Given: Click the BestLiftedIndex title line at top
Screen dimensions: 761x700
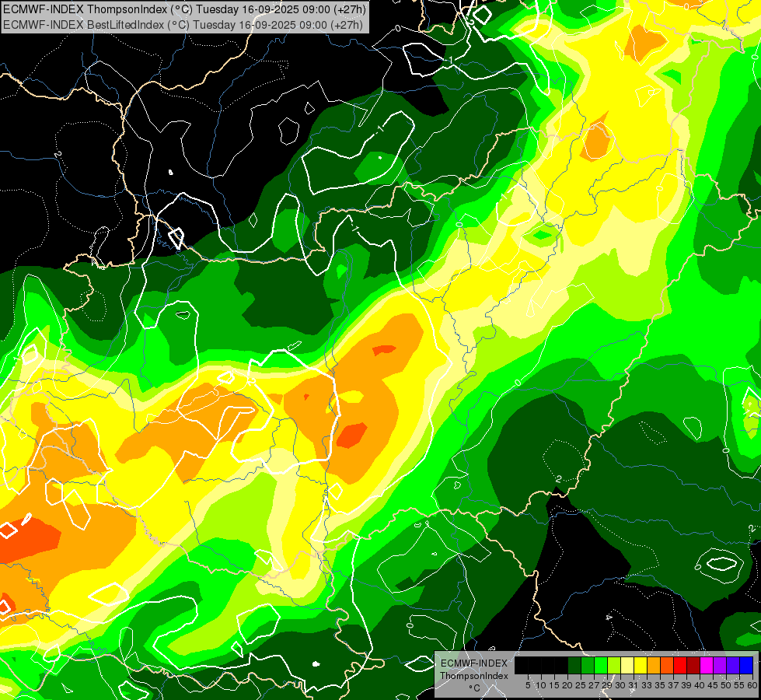Looking at the screenshot, I should (183, 24).
